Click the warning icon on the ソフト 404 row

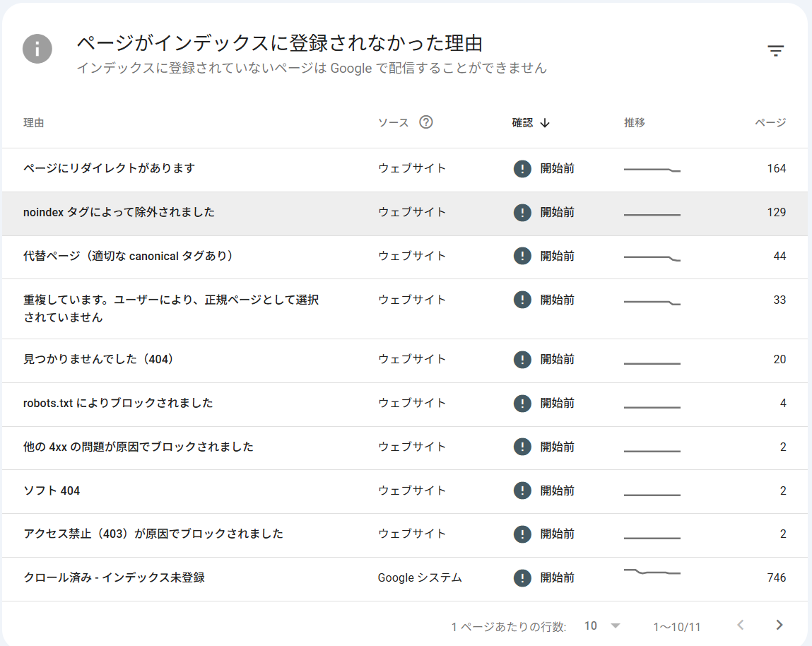tap(522, 491)
